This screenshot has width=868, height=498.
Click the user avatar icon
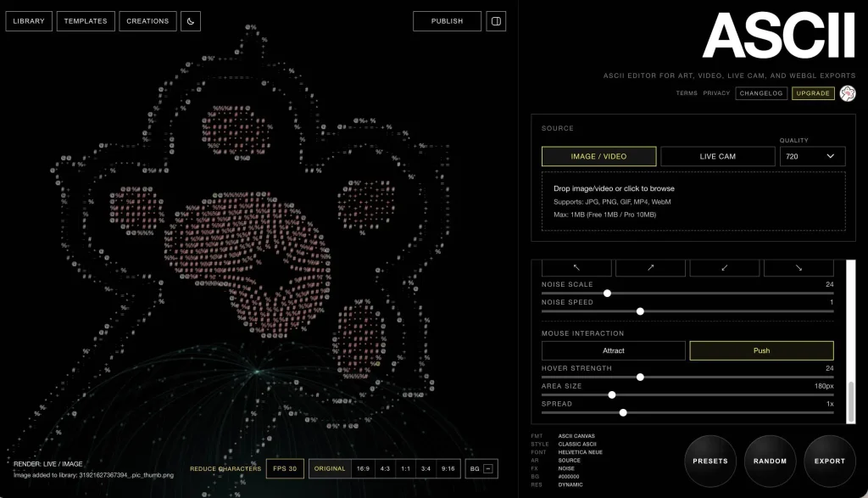click(x=847, y=93)
